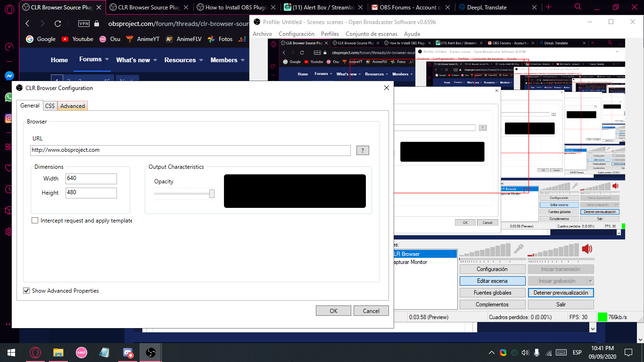Open Messenger in the Opera sidebar

click(9, 75)
